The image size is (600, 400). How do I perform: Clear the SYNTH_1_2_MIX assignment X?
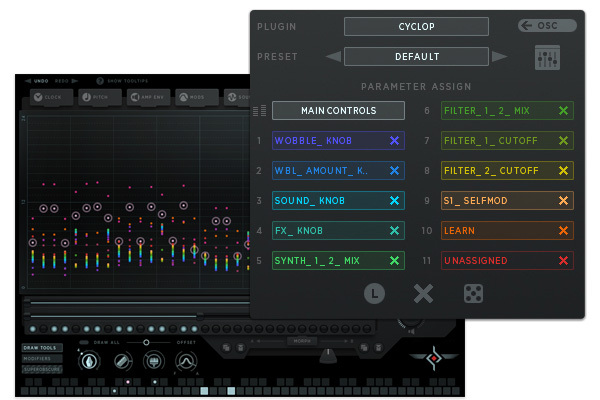(395, 261)
